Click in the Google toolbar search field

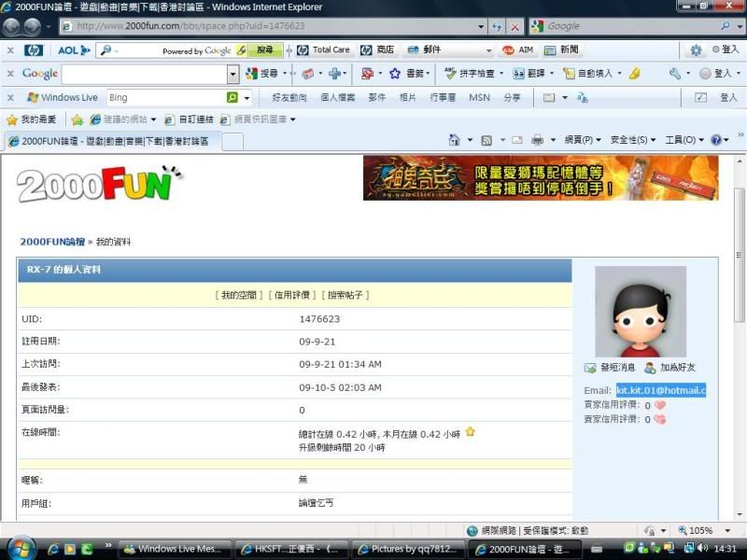[145, 74]
